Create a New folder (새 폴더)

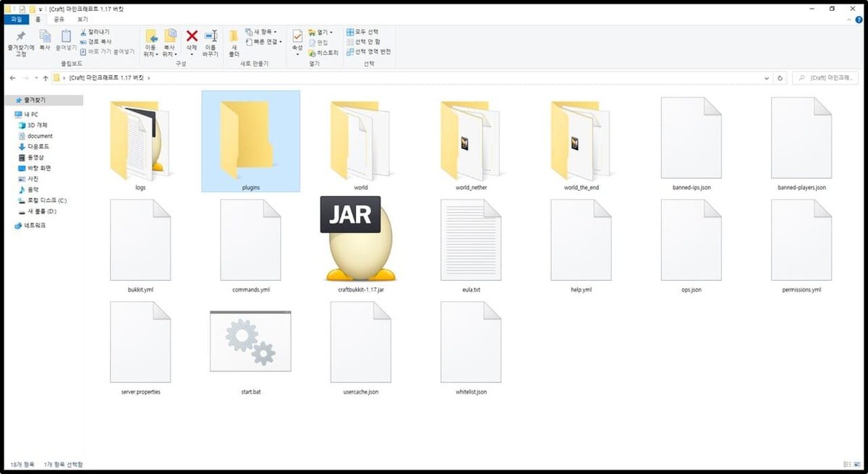234,43
